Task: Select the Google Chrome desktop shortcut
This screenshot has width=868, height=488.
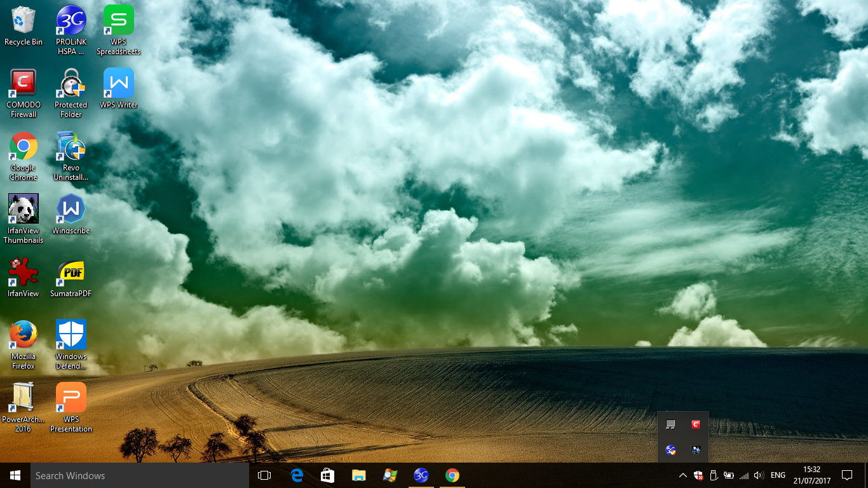Action: click(x=24, y=156)
